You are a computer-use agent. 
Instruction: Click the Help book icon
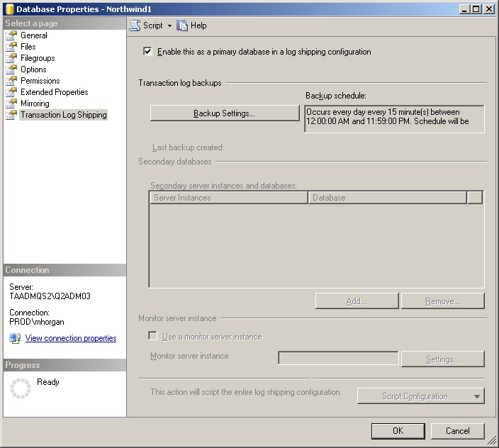[182, 26]
